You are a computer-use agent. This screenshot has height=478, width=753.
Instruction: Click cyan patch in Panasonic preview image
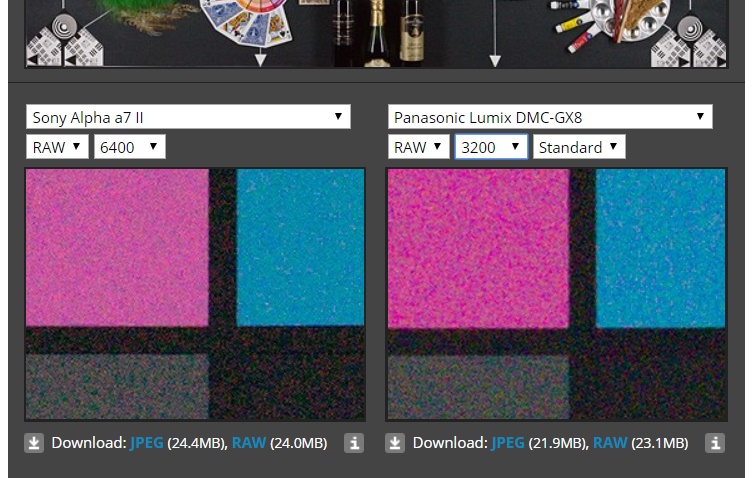click(660, 245)
